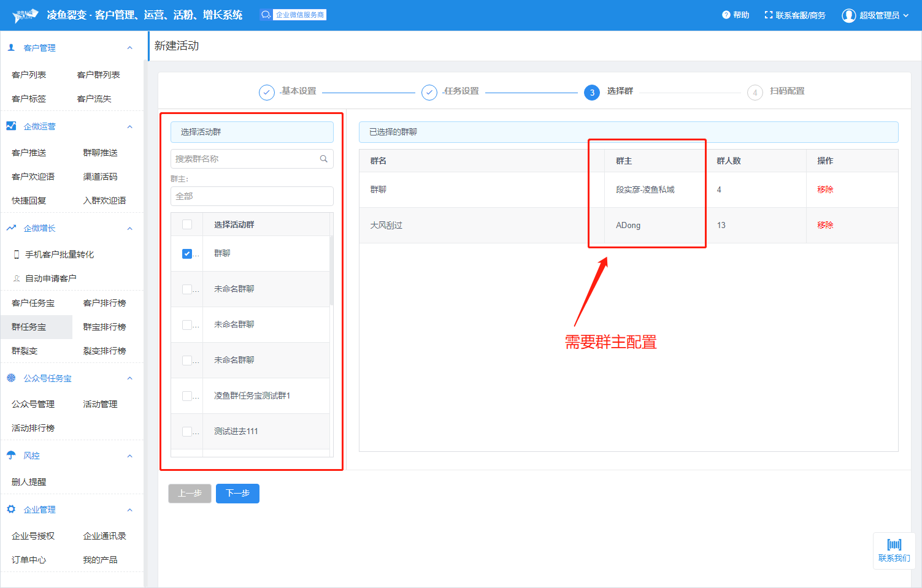Click the help question mark icon
Screen dimensions: 922x588
[x=726, y=15]
